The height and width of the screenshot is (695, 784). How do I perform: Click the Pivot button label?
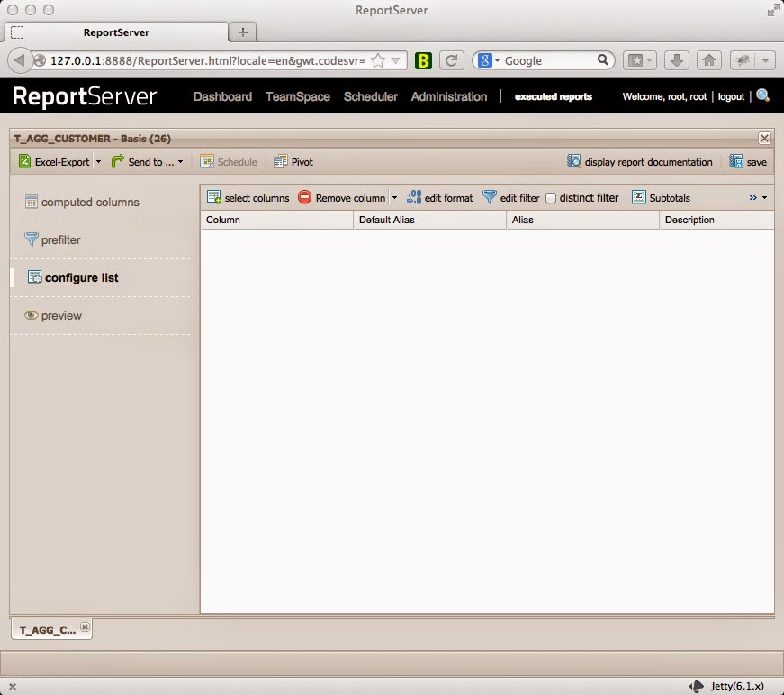click(x=302, y=162)
